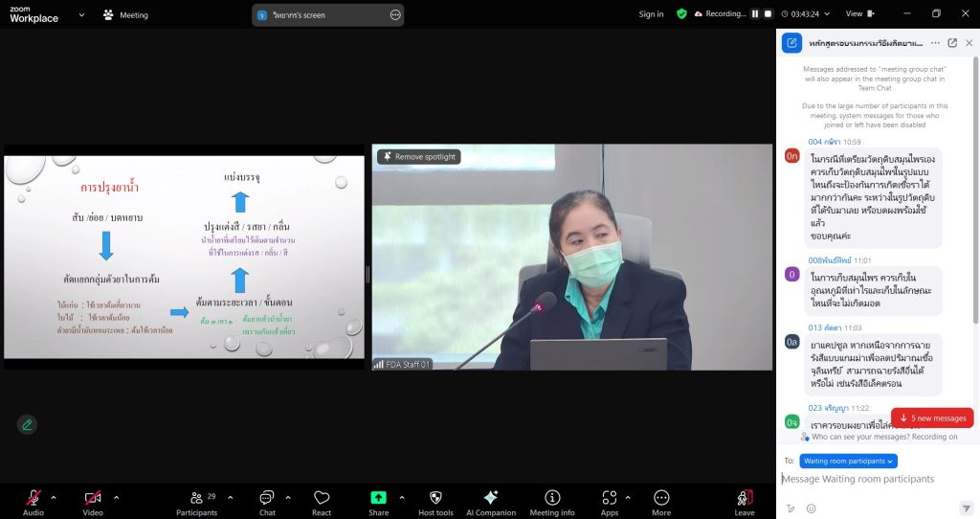Click Remove spotlight on the video
Image resolution: width=980 pixels, height=519 pixels.
pyautogui.click(x=419, y=156)
